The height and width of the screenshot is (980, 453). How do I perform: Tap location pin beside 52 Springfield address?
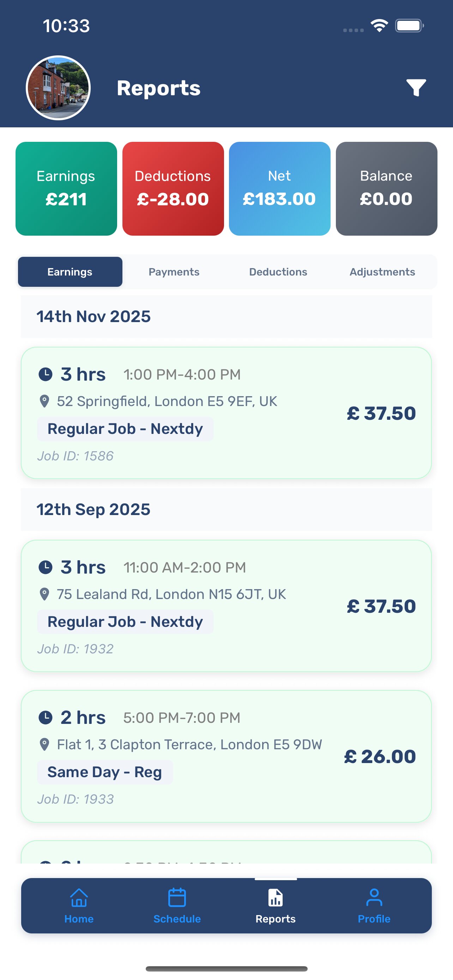[44, 401]
